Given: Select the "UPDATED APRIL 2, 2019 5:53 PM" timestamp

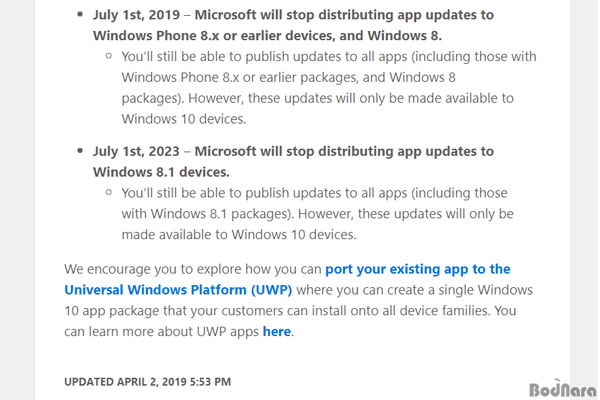Looking at the screenshot, I should tap(147, 382).
